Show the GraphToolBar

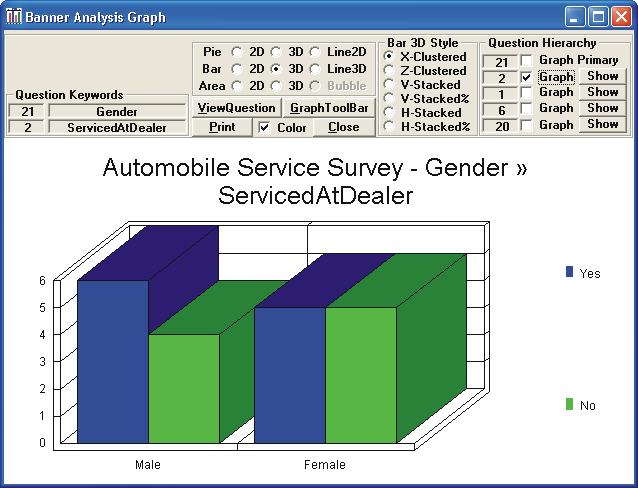click(x=329, y=108)
